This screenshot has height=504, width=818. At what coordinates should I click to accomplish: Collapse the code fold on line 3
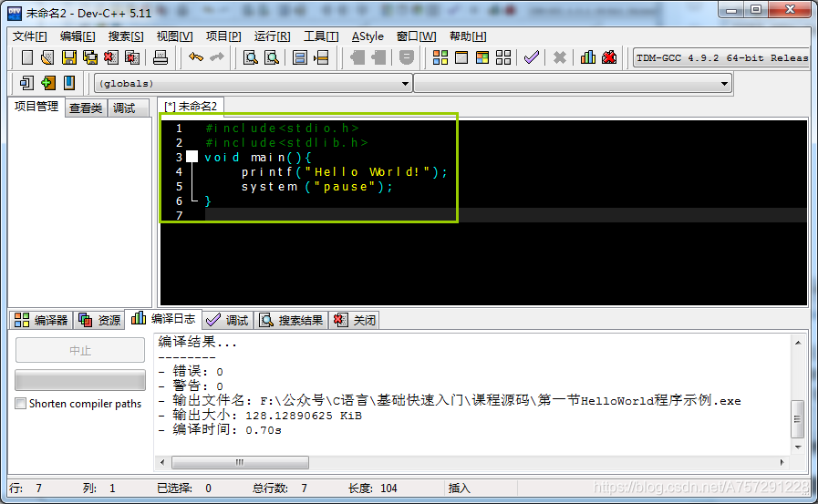192,157
